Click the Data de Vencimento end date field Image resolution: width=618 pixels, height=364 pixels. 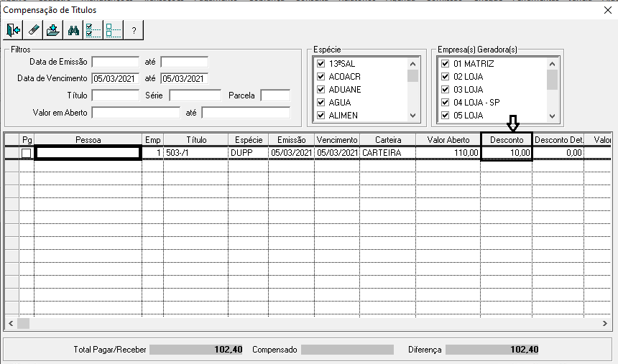(x=185, y=78)
